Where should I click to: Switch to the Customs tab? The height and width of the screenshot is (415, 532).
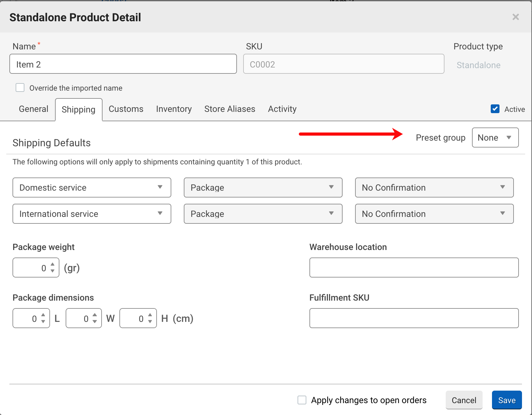pyautogui.click(x=126, y=109)
